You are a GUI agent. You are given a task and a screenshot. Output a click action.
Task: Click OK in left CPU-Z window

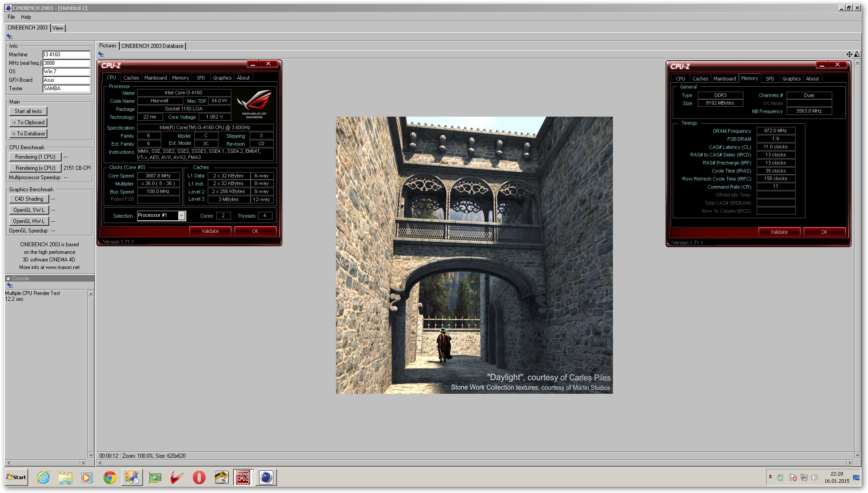tap(255, 231)
